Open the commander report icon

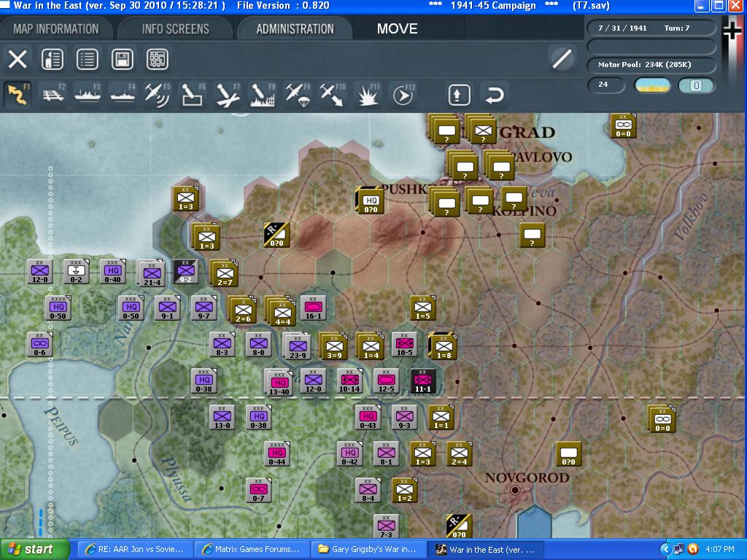click(x=53, y=60)
